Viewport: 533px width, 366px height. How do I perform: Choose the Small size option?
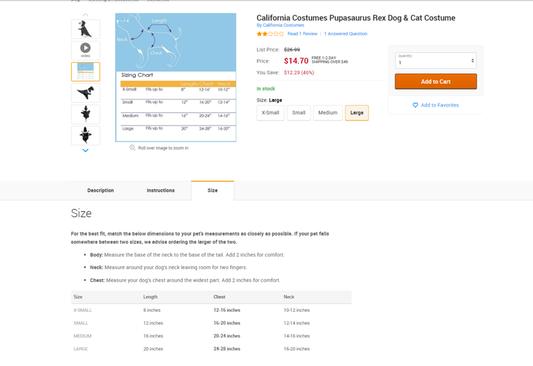click(x=299, y=113)
